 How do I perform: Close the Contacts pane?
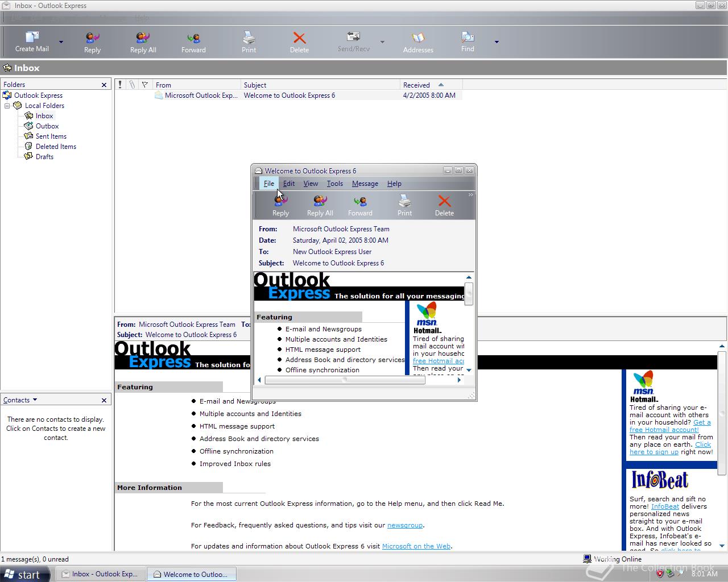coord(104,400)
